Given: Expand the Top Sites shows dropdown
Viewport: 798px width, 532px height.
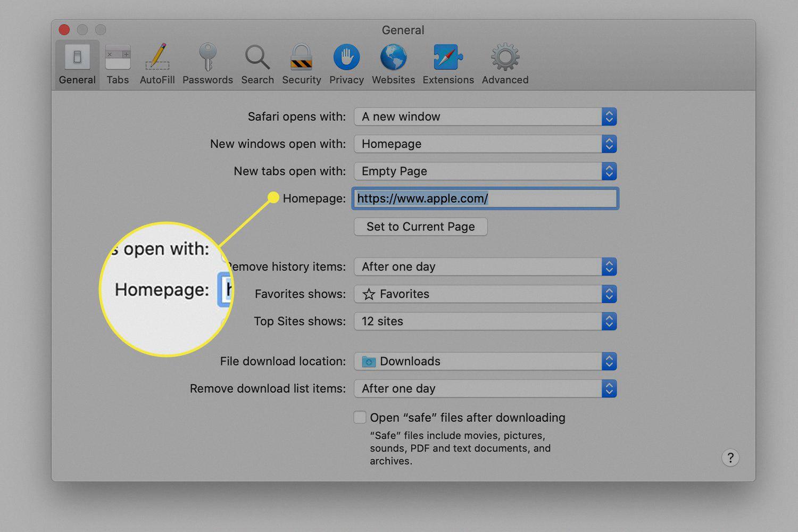Looking at the screenshot, I should (485, 321).
